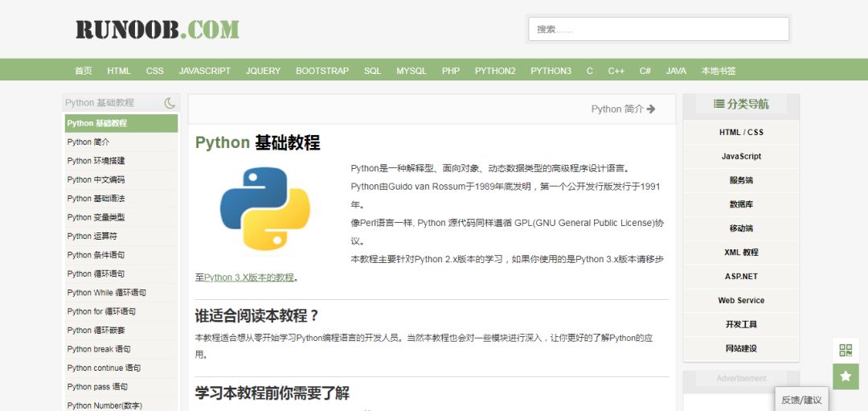Open XML 教程 category

741,252
